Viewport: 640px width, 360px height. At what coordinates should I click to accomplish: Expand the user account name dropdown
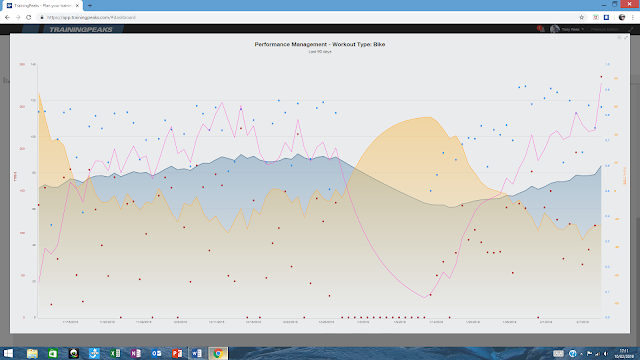[x=572, y=29]
